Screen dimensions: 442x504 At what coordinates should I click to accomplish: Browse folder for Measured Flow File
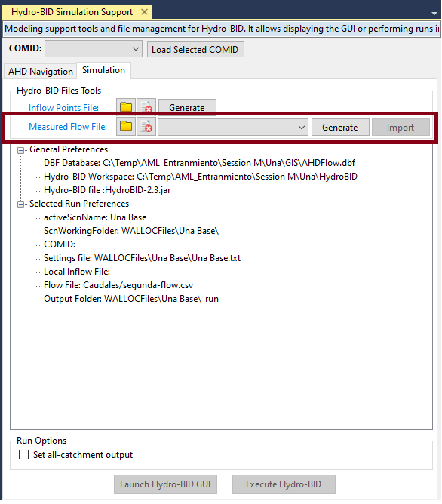pos(126,127)
